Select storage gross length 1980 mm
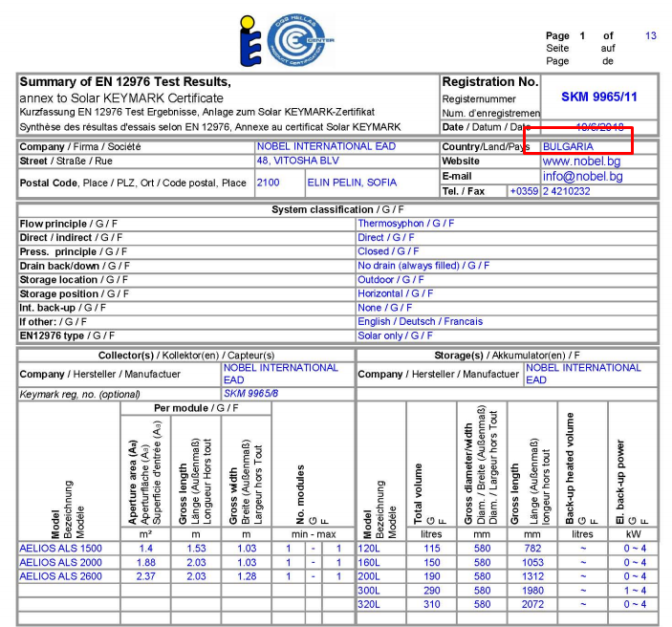The width and height of the screenshot is (672, 627). [532, 591]
